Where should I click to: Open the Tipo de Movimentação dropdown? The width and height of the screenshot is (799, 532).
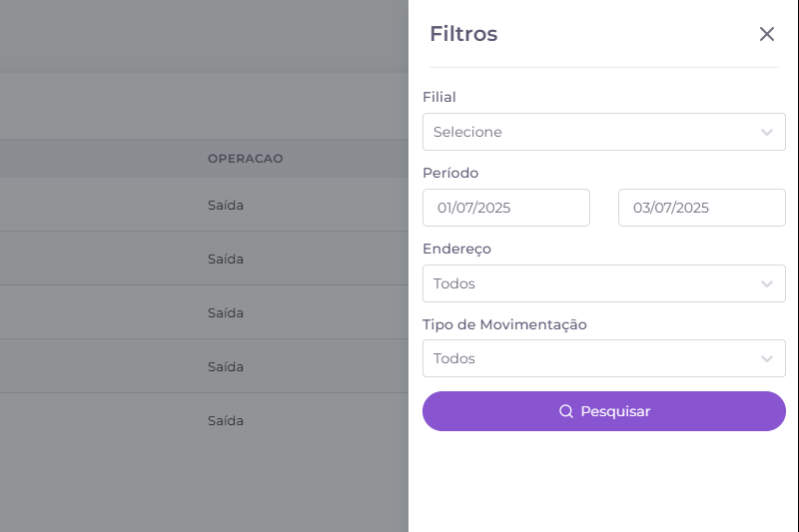[x=589, y=358]
